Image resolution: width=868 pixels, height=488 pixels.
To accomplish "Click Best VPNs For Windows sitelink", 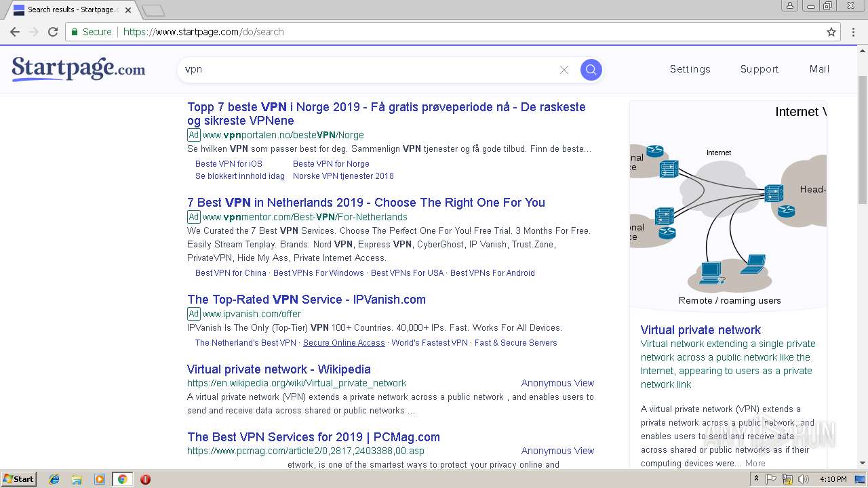I will coord(319,273).
